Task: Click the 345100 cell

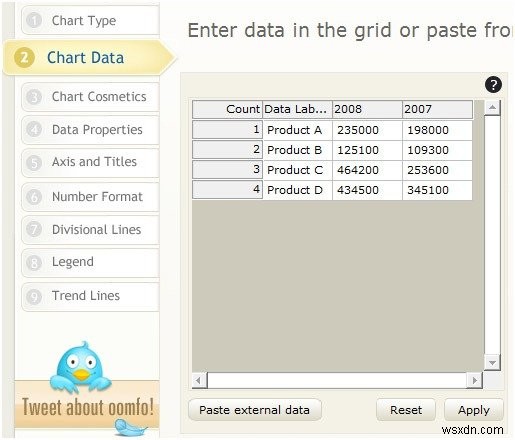Action: click(x=437, y=190)
